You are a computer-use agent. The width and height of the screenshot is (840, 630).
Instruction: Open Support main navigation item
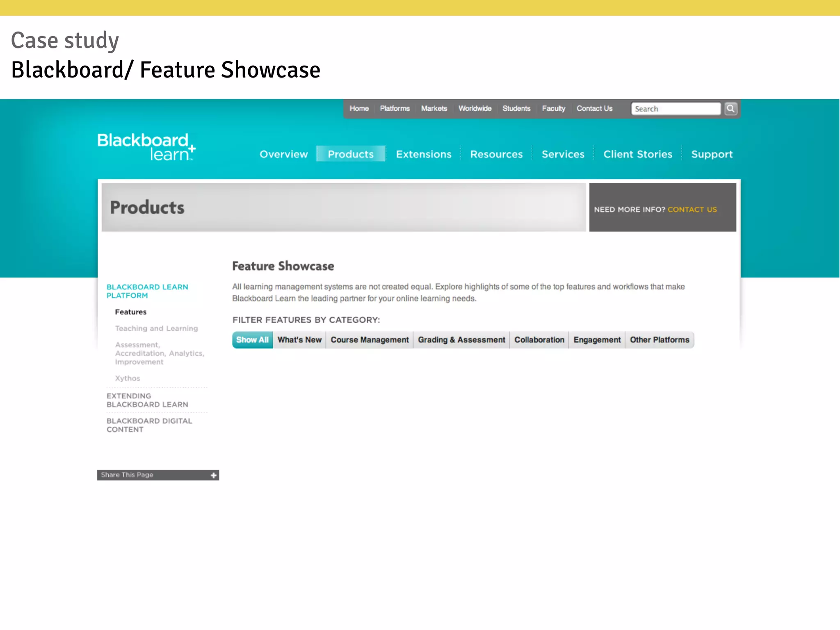[712, 155]
